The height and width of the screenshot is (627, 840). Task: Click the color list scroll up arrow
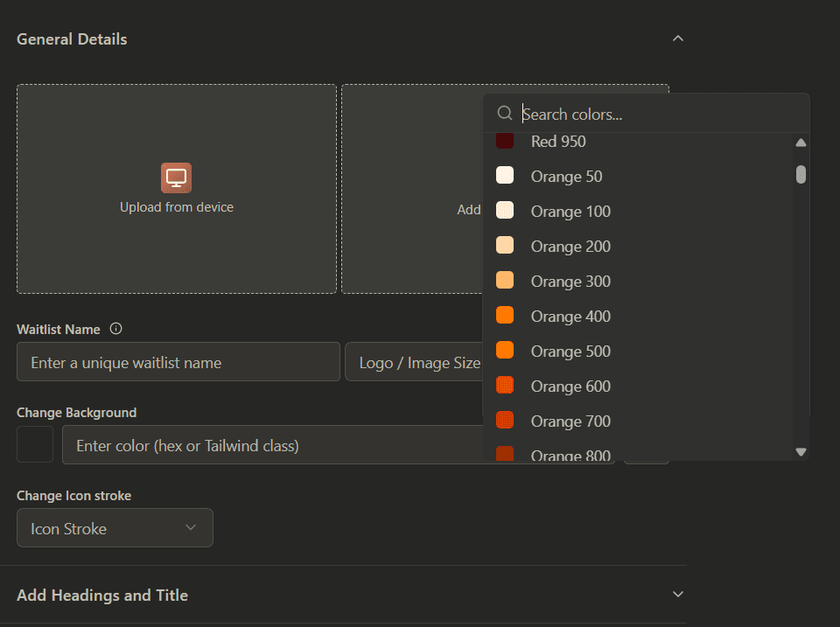click(x=801, y=143)
